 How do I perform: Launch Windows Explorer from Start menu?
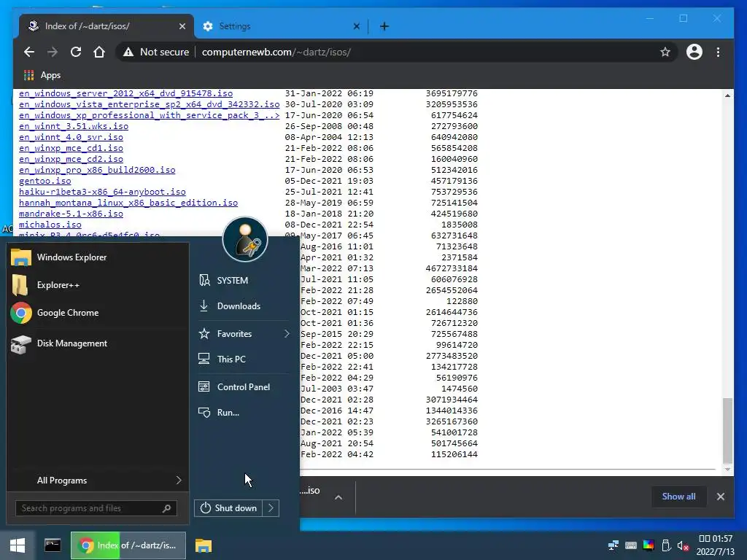(x=98, y=257)
